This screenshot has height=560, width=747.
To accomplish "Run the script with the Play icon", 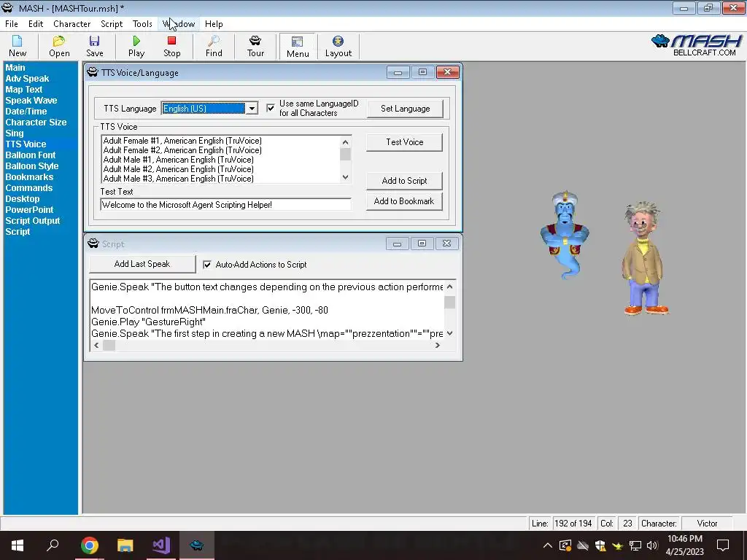I will (x=136, y=46).
